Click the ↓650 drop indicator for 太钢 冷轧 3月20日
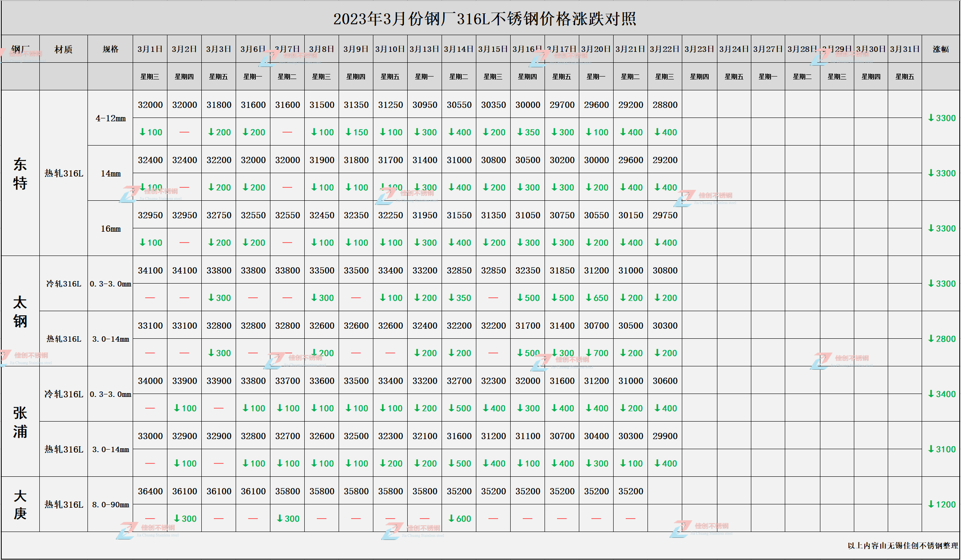The height and width of the screenshot is (560, 961). [x=596, y=298]
